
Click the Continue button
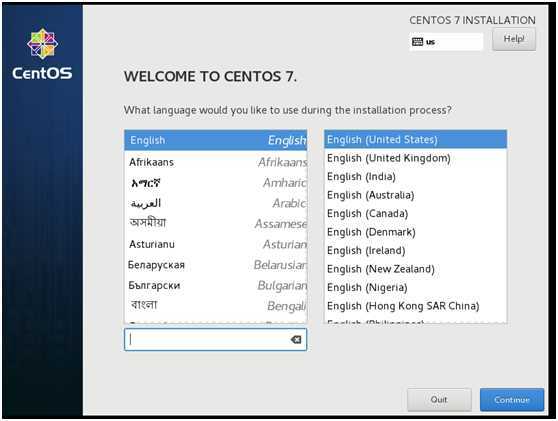[512, 400]
